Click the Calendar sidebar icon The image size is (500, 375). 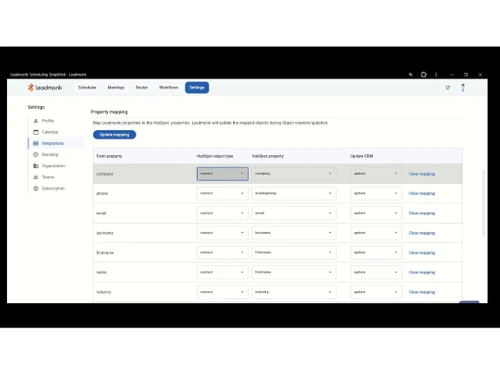tap(36, 132)
